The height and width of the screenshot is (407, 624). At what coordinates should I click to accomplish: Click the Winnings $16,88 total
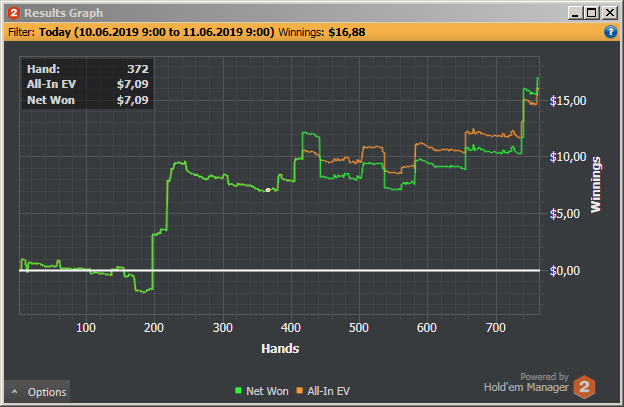(322, 32)
